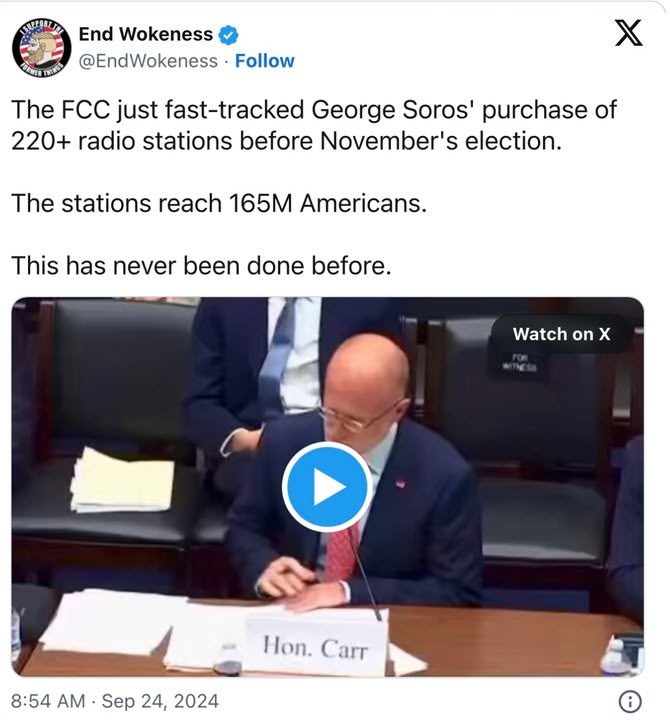Click the Watch on X button
670x720 pixels.
562,334
